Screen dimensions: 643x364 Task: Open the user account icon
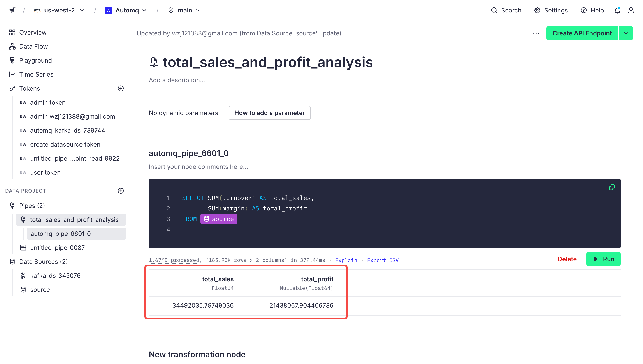click(631, 10)
